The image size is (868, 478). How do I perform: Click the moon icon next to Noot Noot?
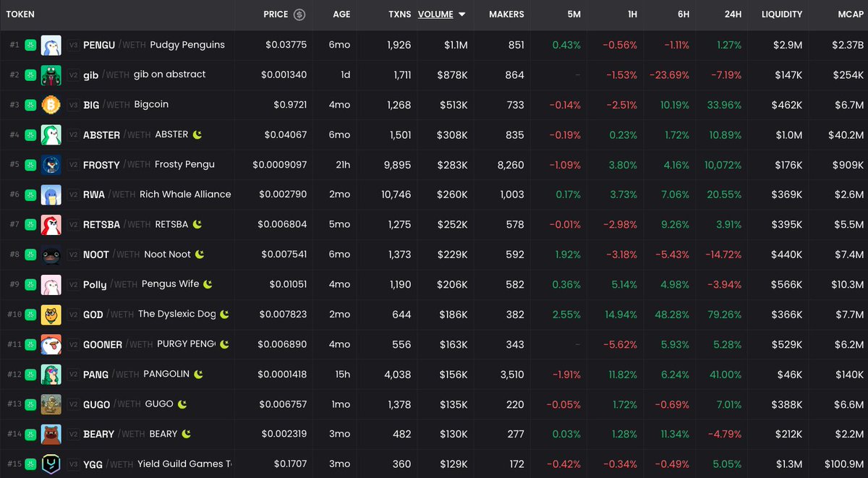(x=200, y=254)
